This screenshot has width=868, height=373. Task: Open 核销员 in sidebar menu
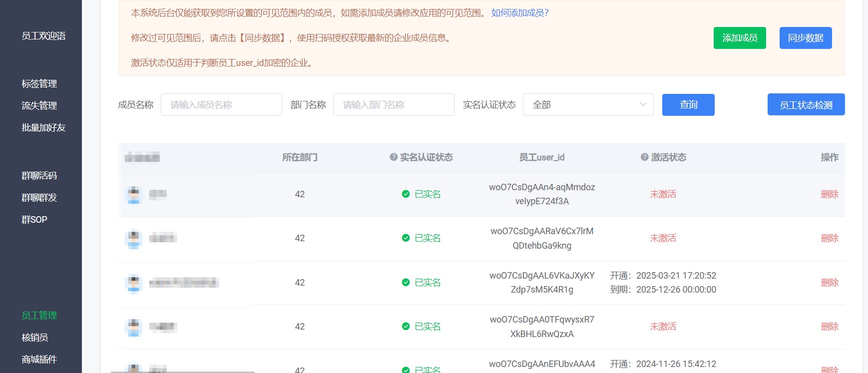tap(34, 338)
